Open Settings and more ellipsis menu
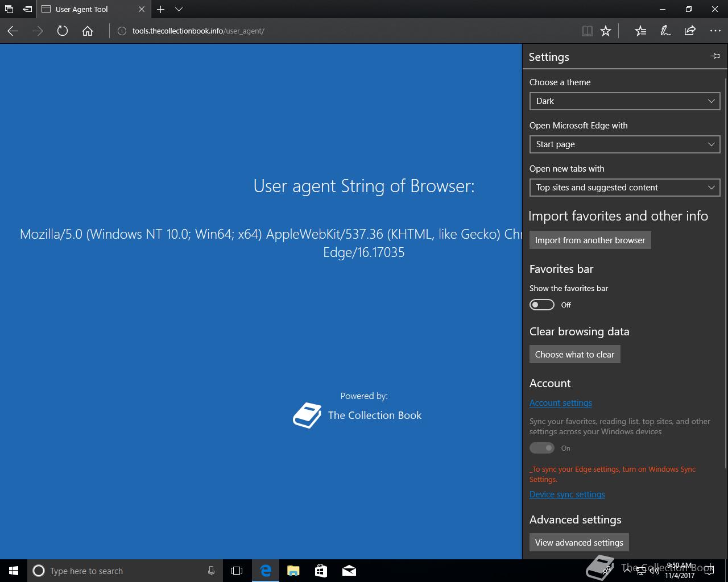The height and width of the screenshot is (582, 728). 715,31
